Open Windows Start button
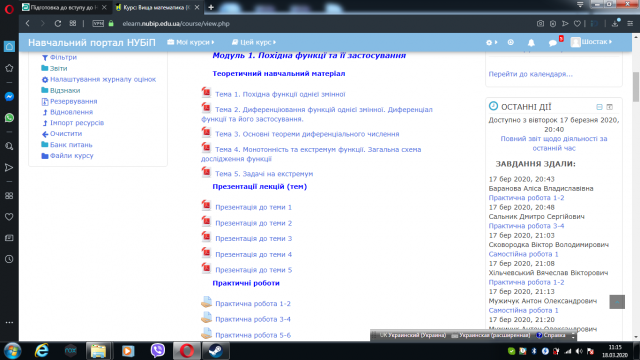 point(13,351)
